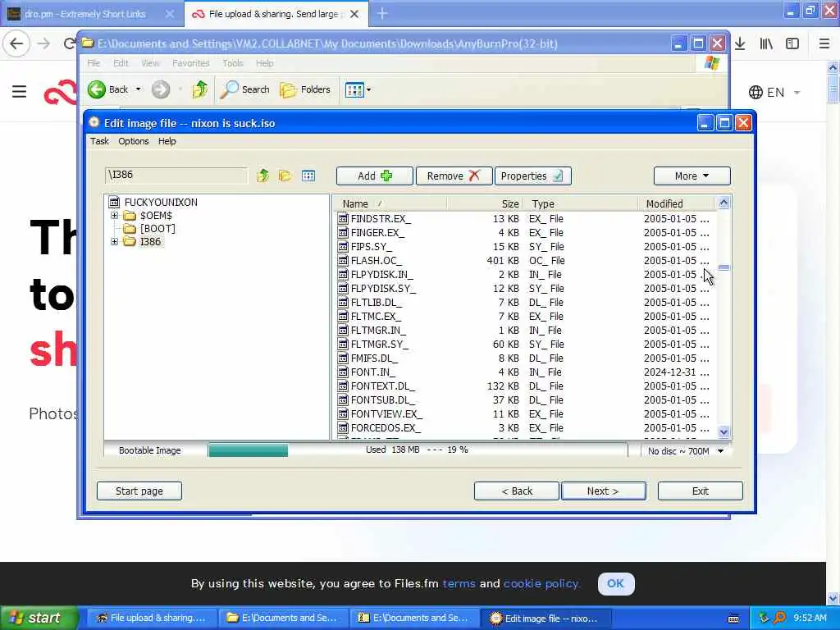Select the $OEM$ folder icon in tree
The image size is (840, 630).
coord(130,216)
